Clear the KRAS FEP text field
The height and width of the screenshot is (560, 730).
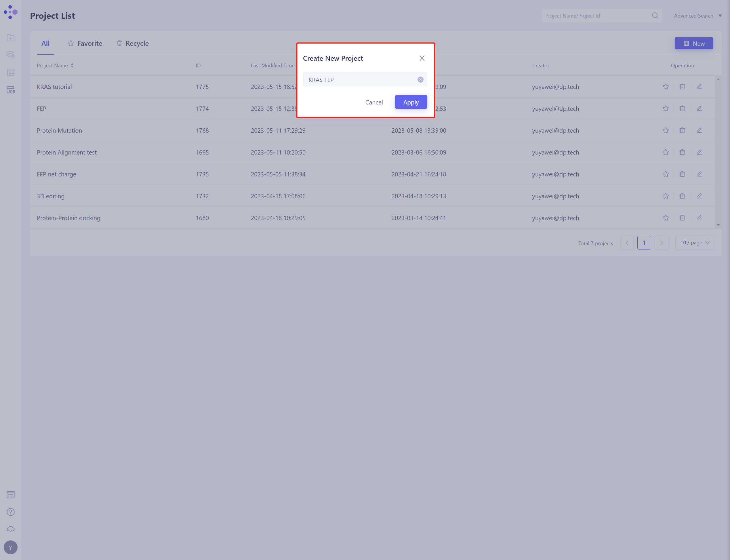click(420, 80)
